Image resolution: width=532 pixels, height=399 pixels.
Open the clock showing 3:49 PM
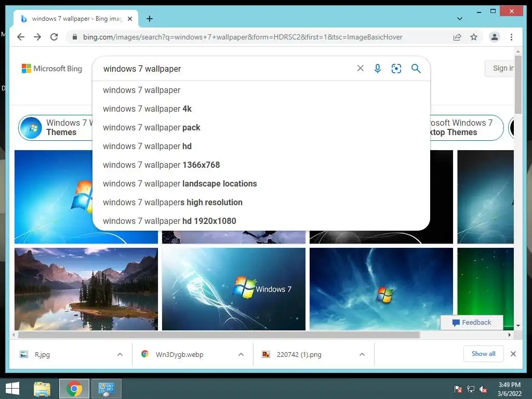(x=509, y=389)
